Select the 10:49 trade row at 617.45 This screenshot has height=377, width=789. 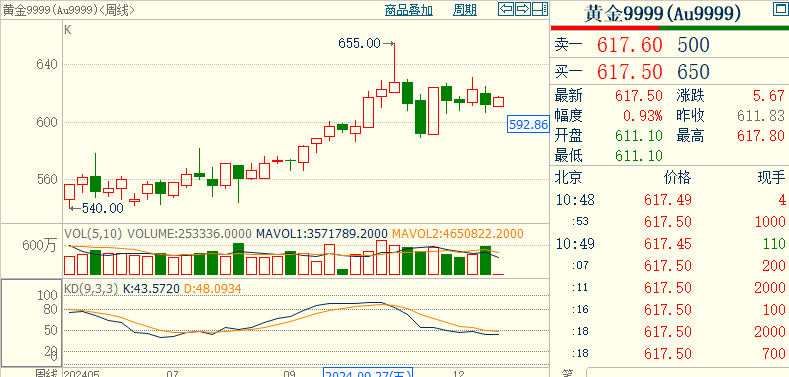coord(670,244)
